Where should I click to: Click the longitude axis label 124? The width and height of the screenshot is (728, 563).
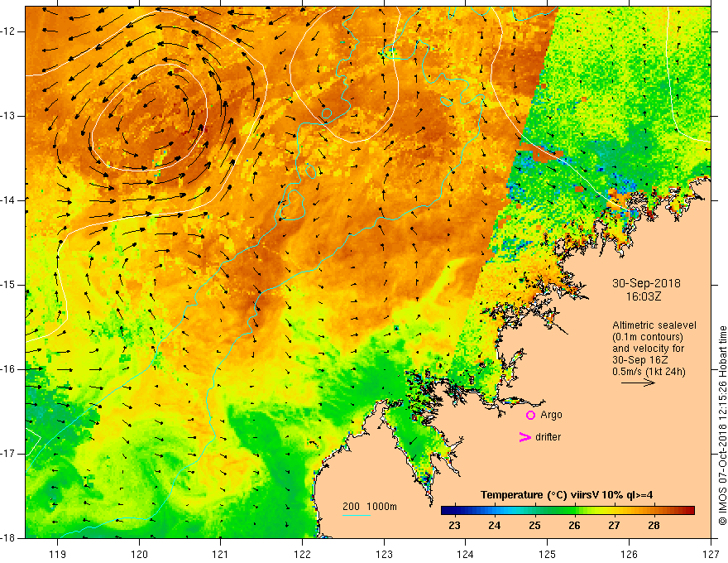(466, 554)
